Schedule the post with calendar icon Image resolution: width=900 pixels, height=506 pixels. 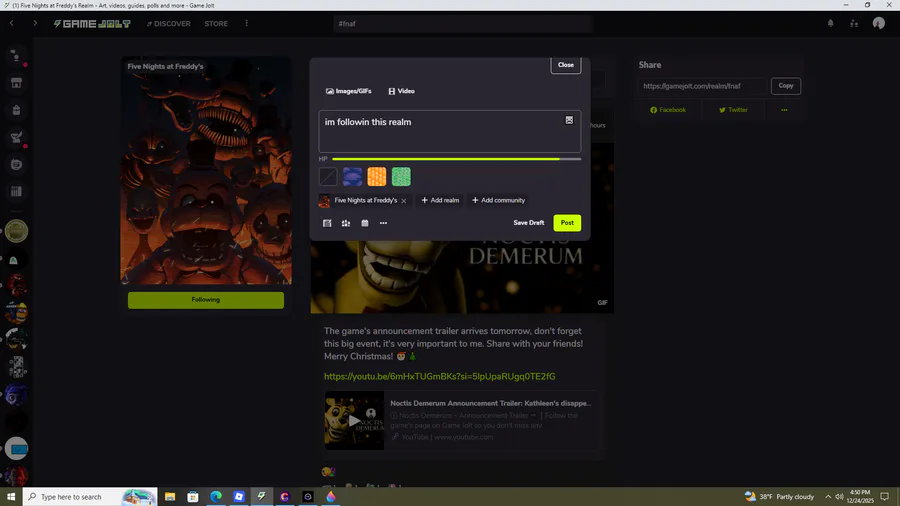(x=364, y=223)
